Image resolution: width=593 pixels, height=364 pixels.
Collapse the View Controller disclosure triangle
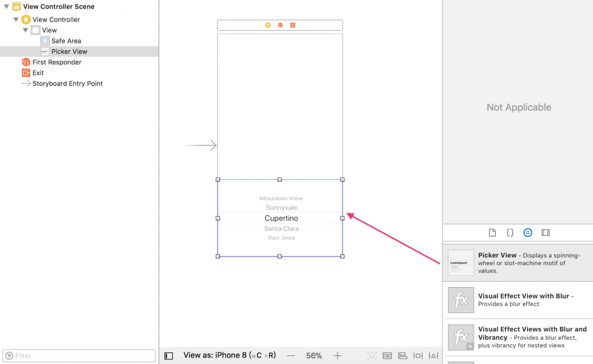point(16,19)
